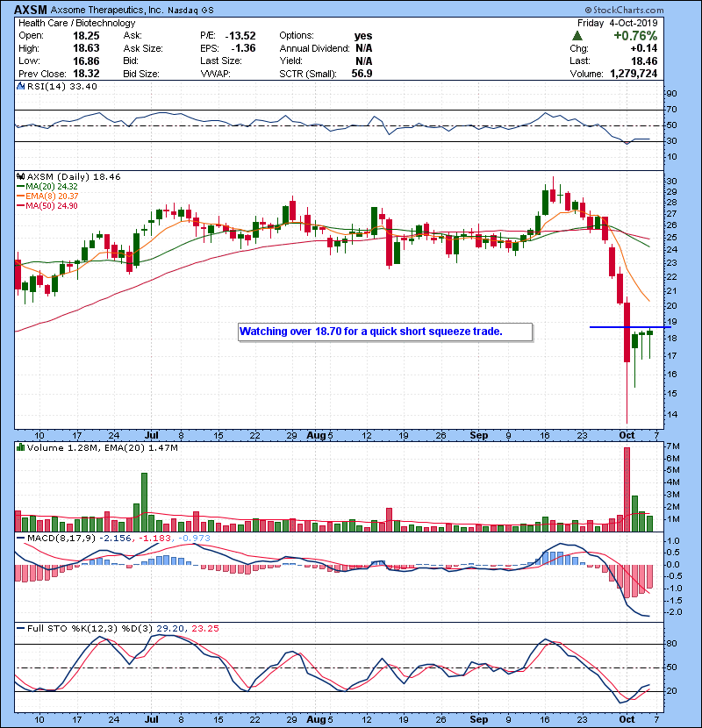This screenshot has width=702, height=728.
Task: Click the Volume 1.28M, EMA(20) 1.47M label
Action: pyautogui.click(x=102, y=447)
